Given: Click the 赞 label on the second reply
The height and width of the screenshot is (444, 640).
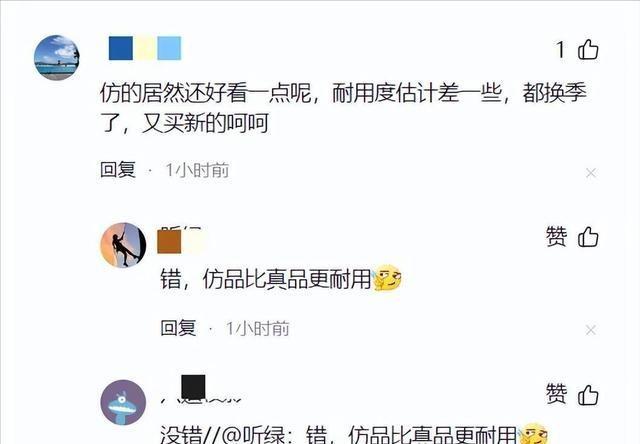Looking at the screenshot, I should coord(557,236).
